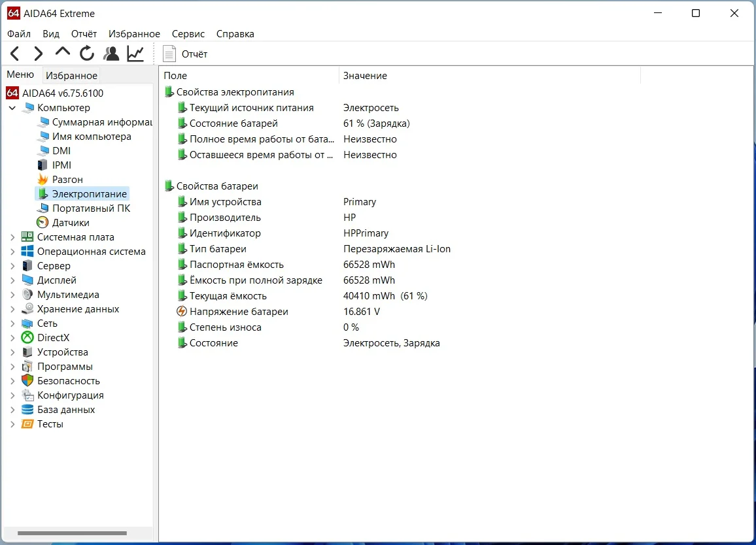Open the Избранное menu in menu bar

pyautogui.click(x=134, y=34)
